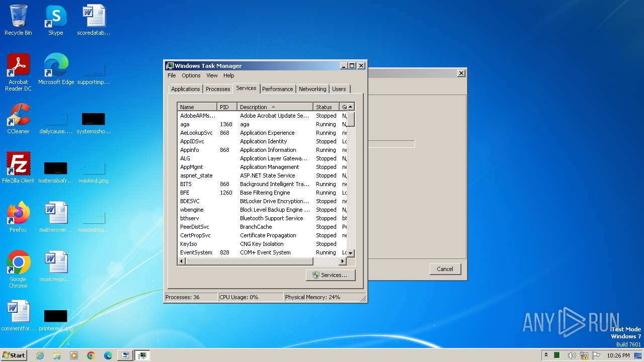644x362 pixels.
Task: Select the matterover Word document icon
Action: [x=56, y=217]
